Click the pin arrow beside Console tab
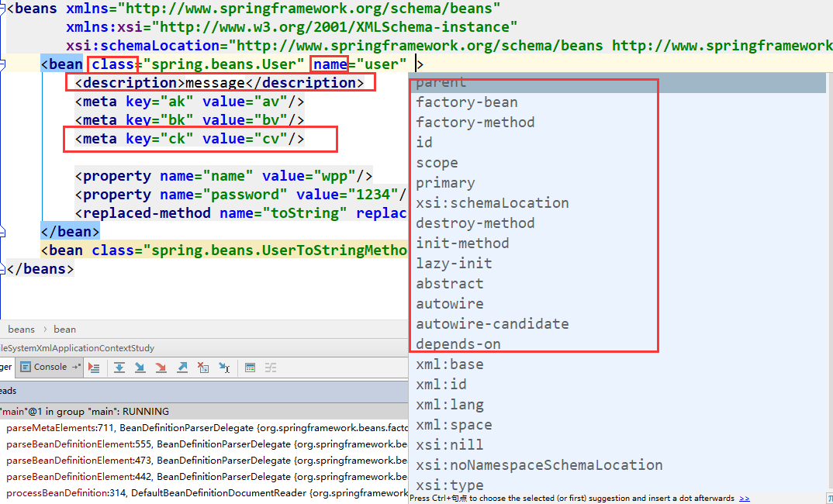833x504 pixels. 76,367
